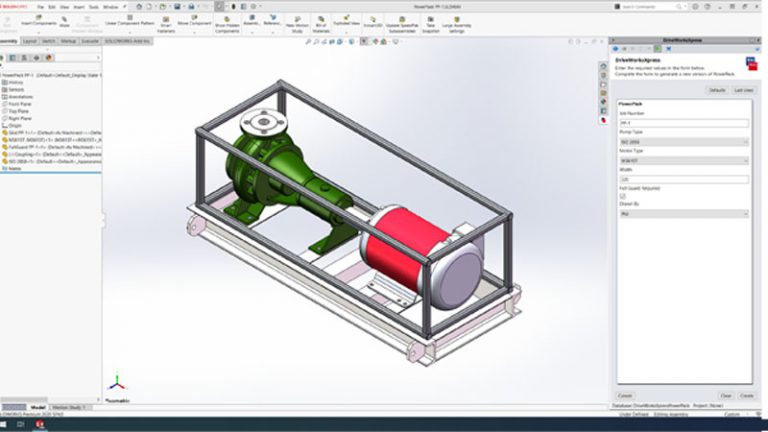Click the Smart Fasteners tool
This screenshot has width=768, height=432.
(x=166, y=24)
